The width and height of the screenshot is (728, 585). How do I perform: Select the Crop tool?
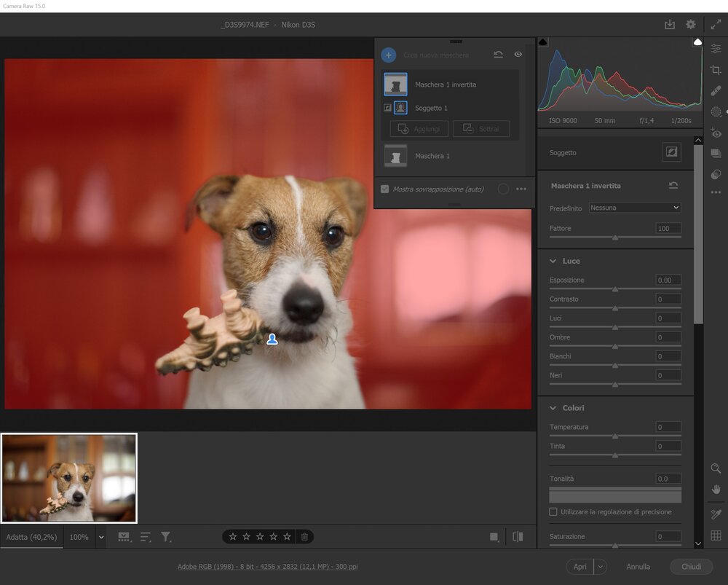[x=716, y=70]
